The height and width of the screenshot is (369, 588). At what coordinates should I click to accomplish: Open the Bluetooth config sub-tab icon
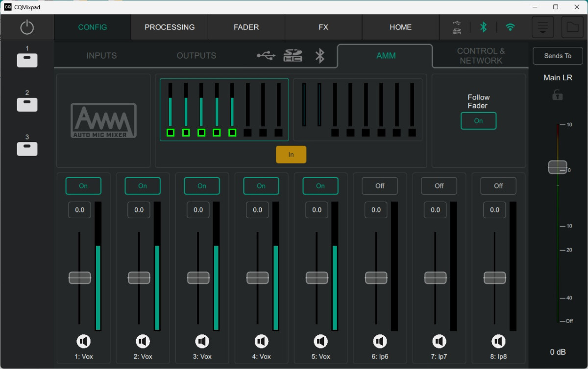(320, 56)
